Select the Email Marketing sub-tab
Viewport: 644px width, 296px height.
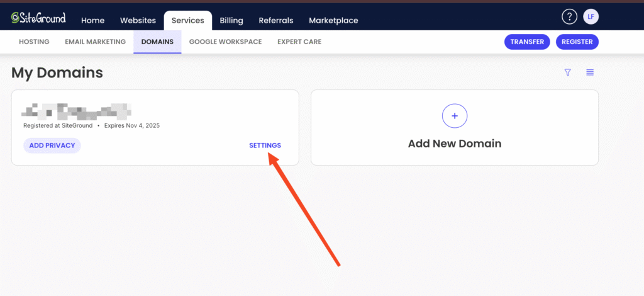[95, 42]
